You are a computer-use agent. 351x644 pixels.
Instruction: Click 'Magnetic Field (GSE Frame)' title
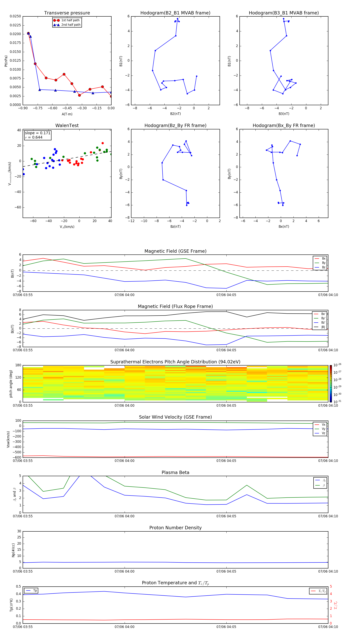175,251
